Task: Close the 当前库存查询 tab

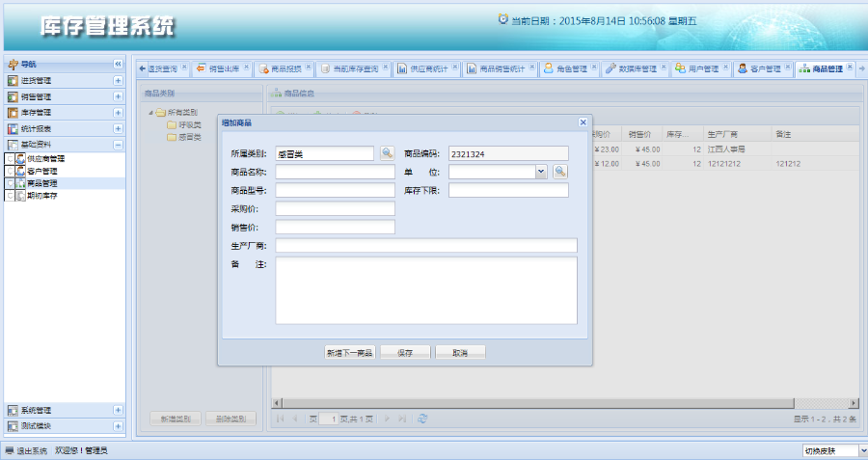Action: (x=385, y=67)
